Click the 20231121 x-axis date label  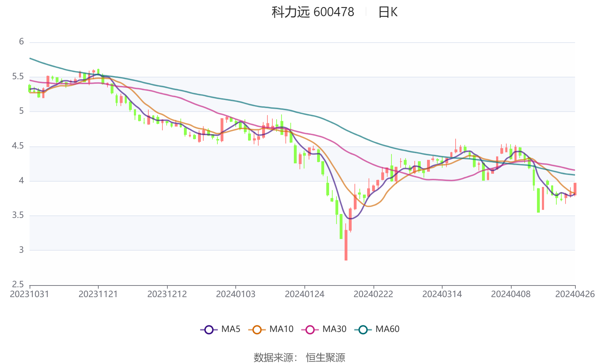(98, 294)
